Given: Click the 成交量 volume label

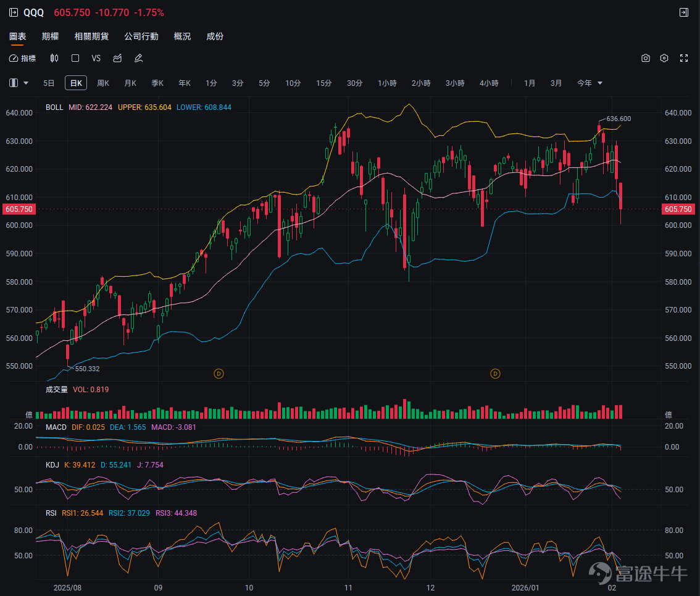Looking at the screenshot, I should (57, 390).
